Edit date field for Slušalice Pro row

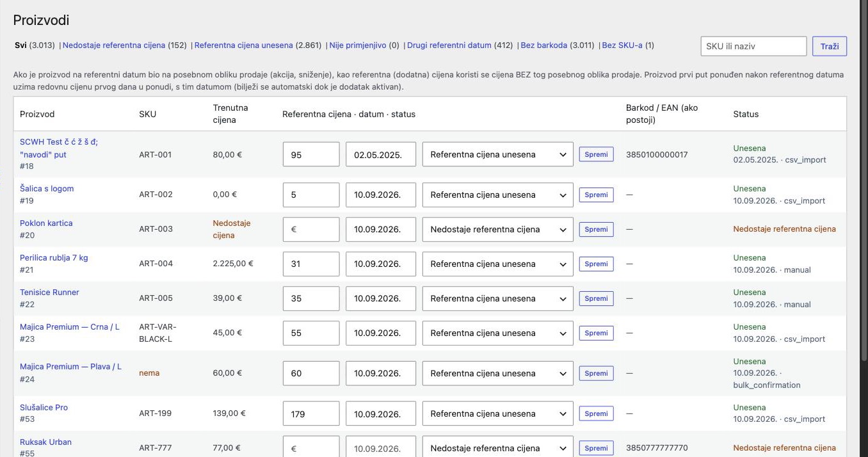(381, 413)
